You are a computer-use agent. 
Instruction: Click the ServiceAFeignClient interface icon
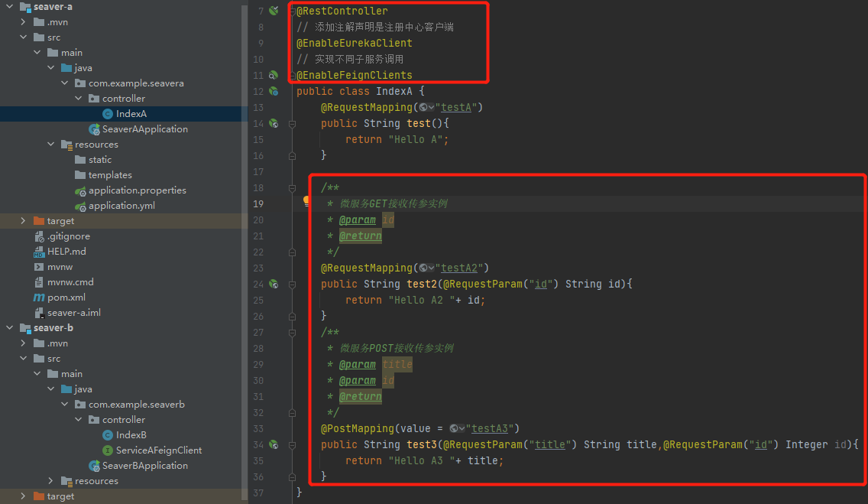(108, 450)
